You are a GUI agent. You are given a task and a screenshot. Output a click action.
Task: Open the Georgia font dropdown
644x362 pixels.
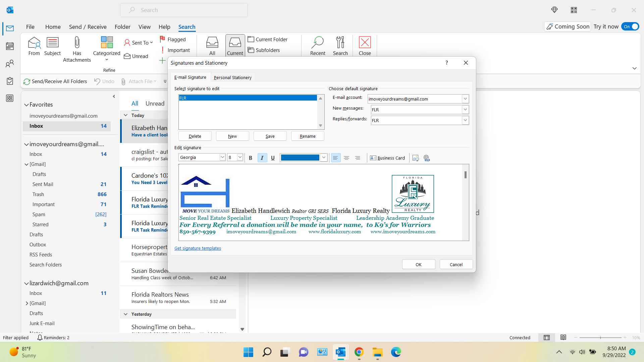222,158
